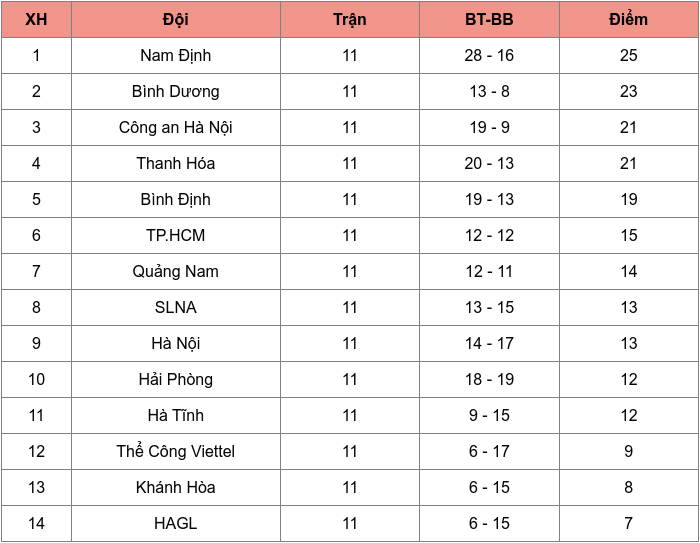The height and width of the screenshot is (543, 700).
Task: Click the XH column header
Action: click(x=36, y=19)
